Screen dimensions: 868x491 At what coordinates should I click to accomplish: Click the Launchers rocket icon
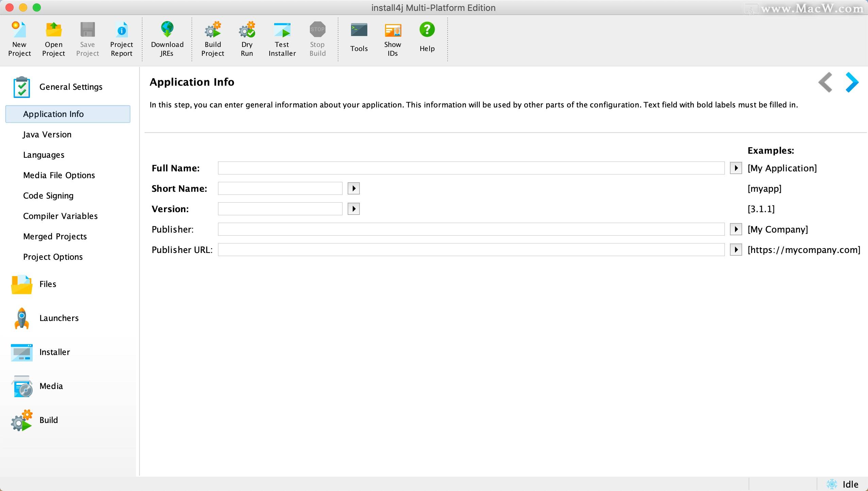(x=22, y=318)
